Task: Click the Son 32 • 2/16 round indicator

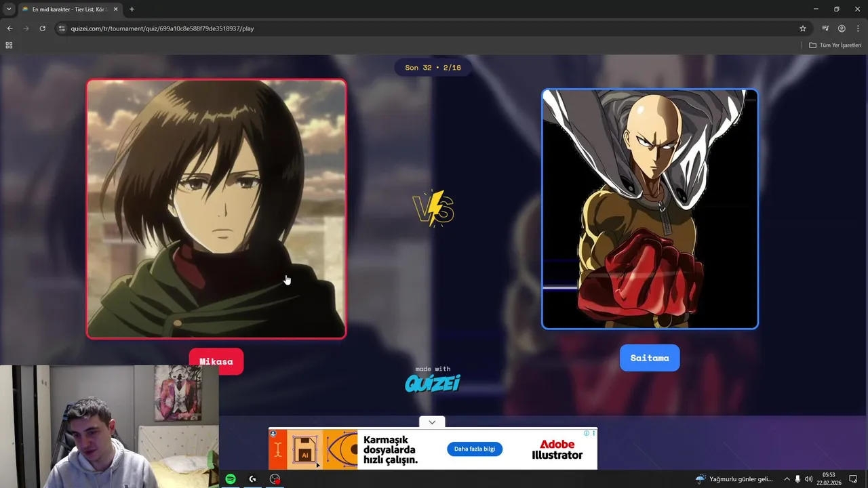Action: (x=433, y=68)
